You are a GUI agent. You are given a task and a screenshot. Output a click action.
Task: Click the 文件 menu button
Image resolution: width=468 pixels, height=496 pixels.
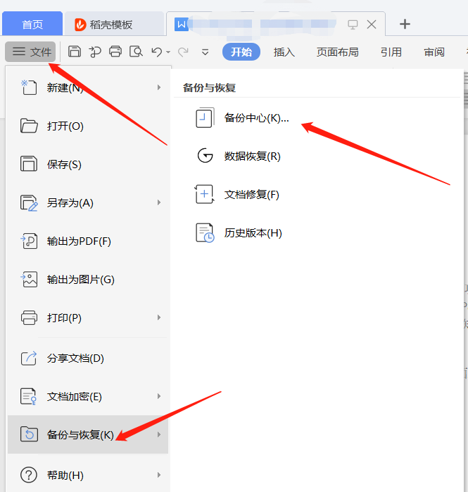[x=31, y=52]
